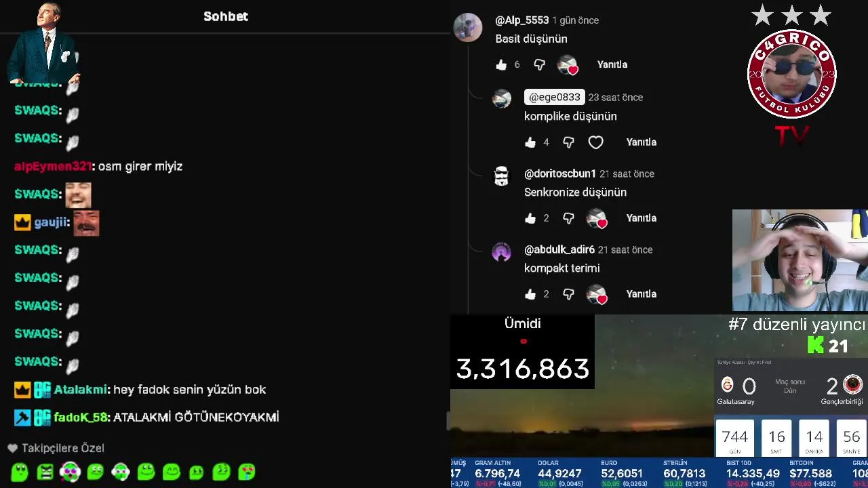Open the @abdulk_adir6 profile avatar
868x488 pixels.
pyautogui.click(x=501, y=253)
